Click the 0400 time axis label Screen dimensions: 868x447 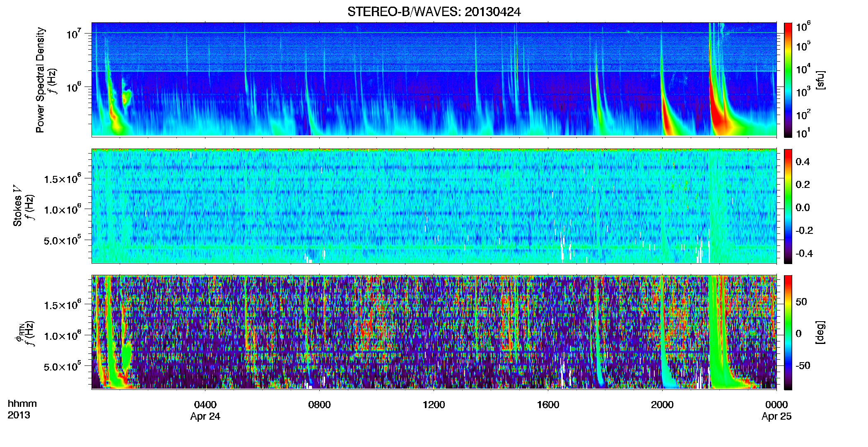(x=205, y=404)
